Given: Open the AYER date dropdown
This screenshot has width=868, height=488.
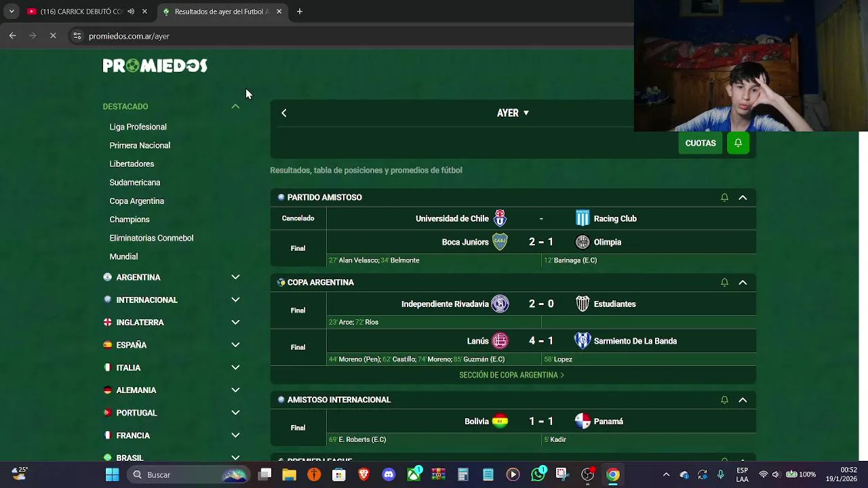Looking at the screenshot, I should click(513, 113).
